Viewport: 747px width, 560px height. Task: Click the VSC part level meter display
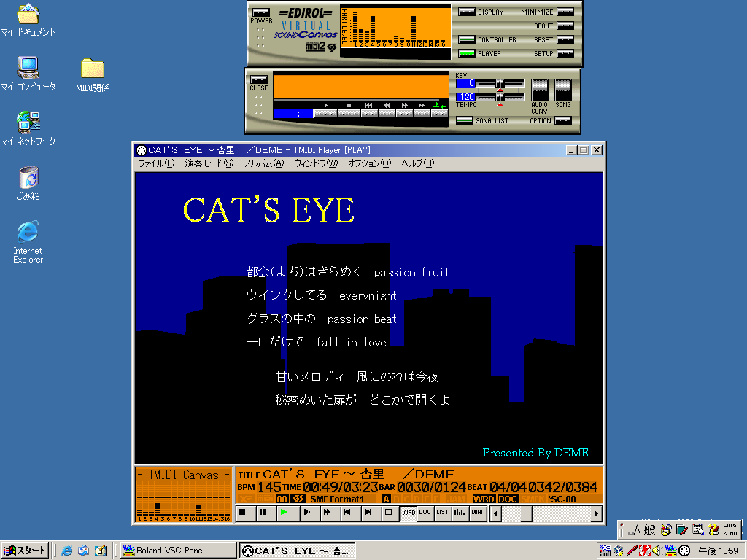(395, 28)
